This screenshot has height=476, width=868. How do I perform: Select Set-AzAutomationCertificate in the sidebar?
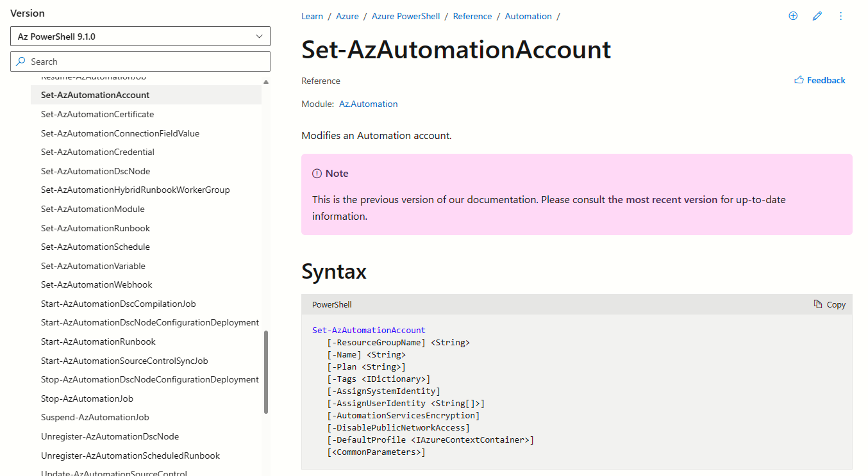pyautogui.click(x=97, y=114)
